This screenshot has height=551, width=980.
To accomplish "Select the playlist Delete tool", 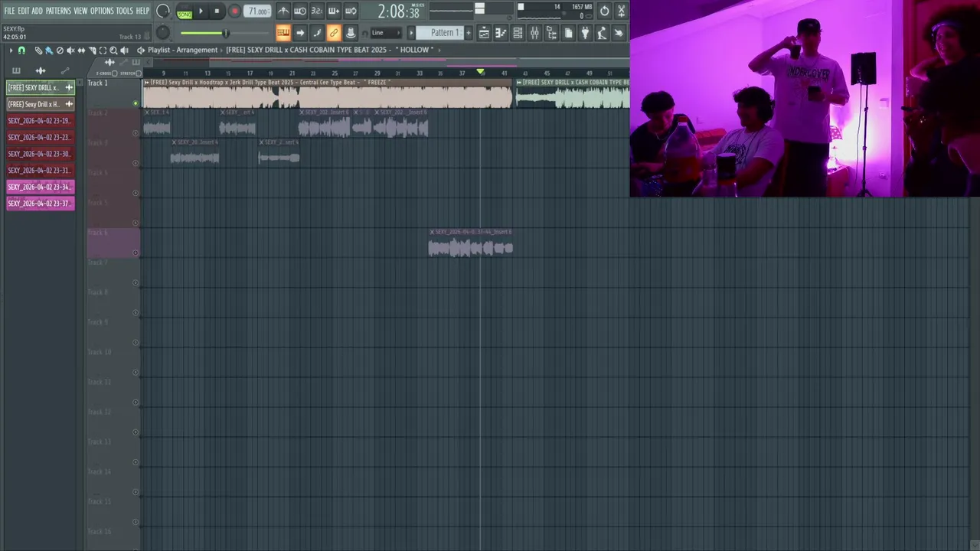I will pyautogui.click(x=60, y=51).
